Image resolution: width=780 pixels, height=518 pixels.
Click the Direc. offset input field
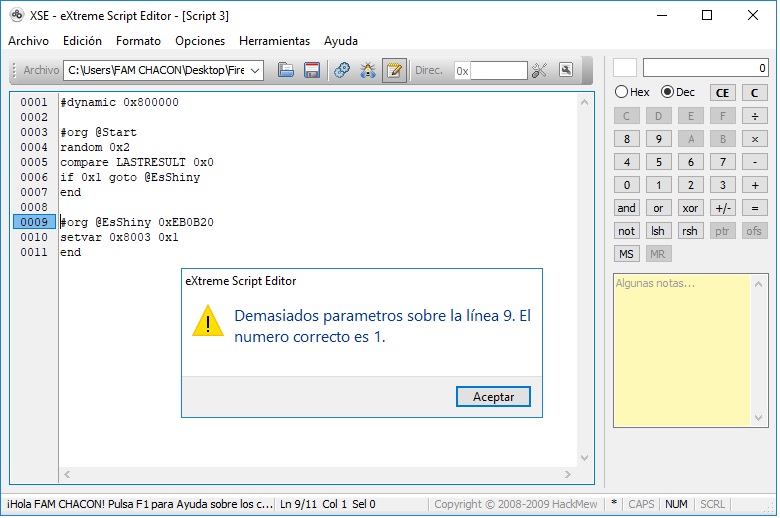pyautogui.click(x=498, y=70)
